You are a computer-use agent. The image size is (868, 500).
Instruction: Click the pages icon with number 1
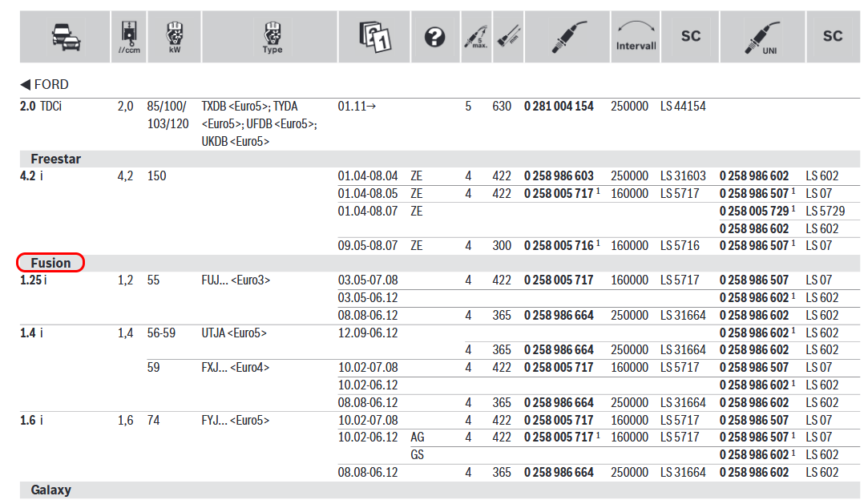click(x=375, y=37)
